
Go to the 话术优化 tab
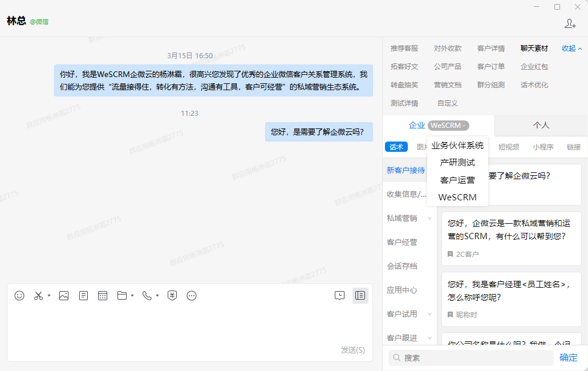click(534, 85)
